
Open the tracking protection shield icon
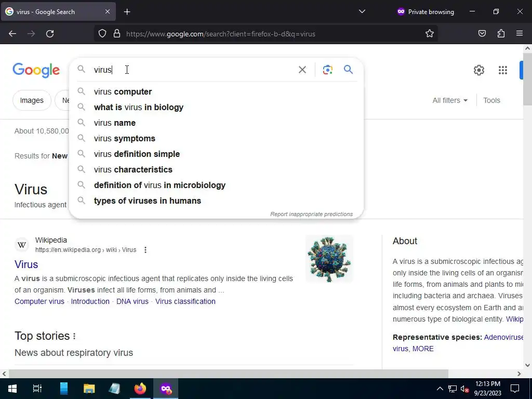point(102,34)
